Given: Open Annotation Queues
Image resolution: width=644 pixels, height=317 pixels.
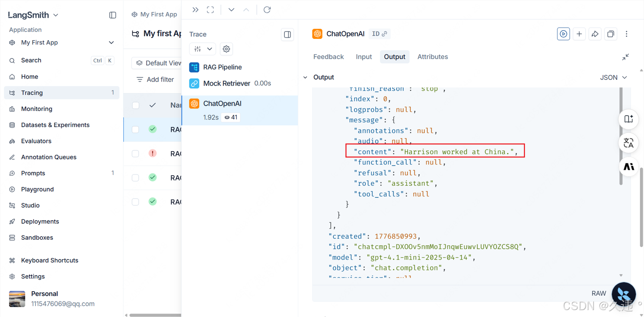Looking at the screenshot, I should (61, 157).
